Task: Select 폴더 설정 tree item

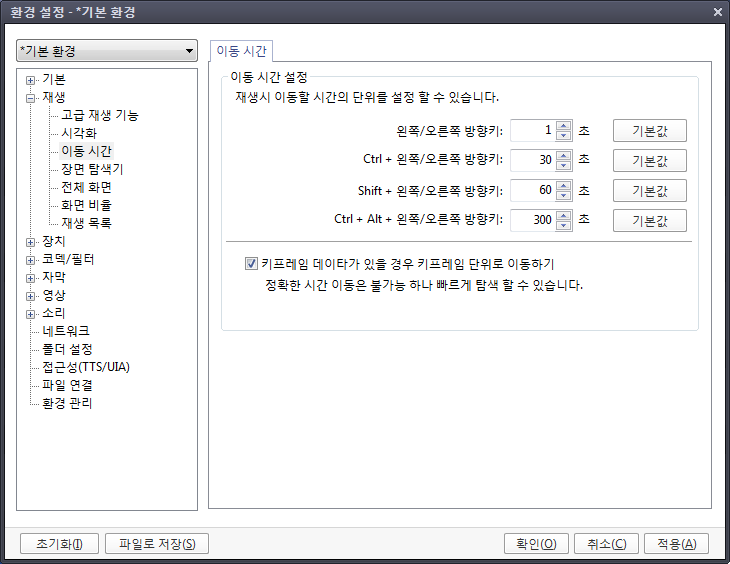Action: click(x=67, y=349)
